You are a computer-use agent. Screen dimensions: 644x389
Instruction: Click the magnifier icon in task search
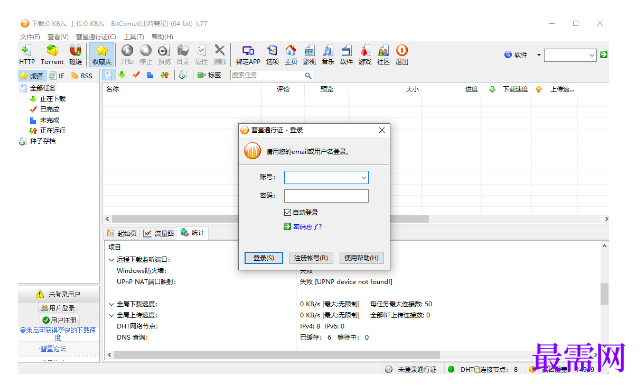(308, 76)
